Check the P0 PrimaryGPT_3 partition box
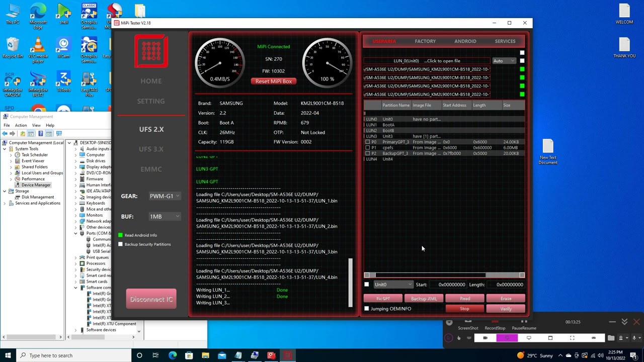This screenshot has width=644, height=362. (367, 142)
